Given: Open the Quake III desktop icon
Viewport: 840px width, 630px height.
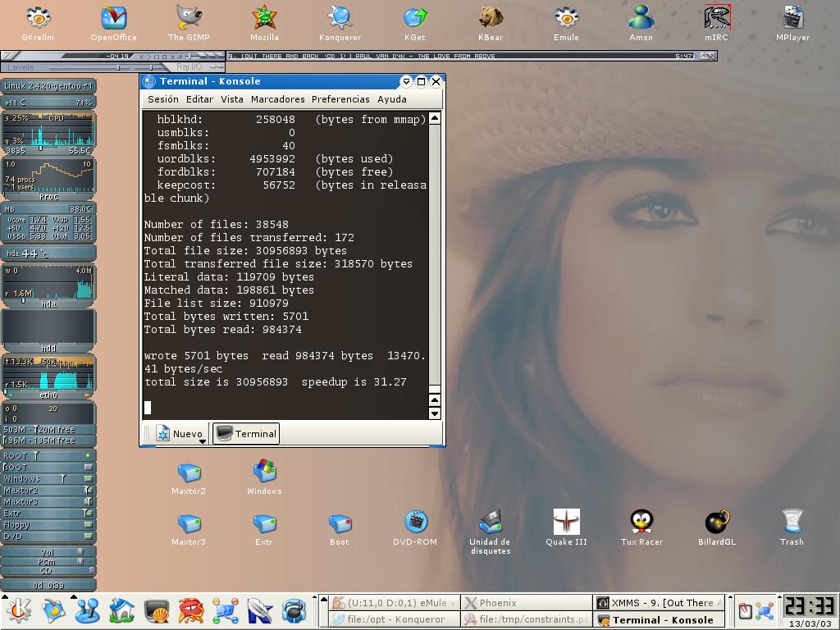Looking at the screenshot, I should tap(566, 522).
